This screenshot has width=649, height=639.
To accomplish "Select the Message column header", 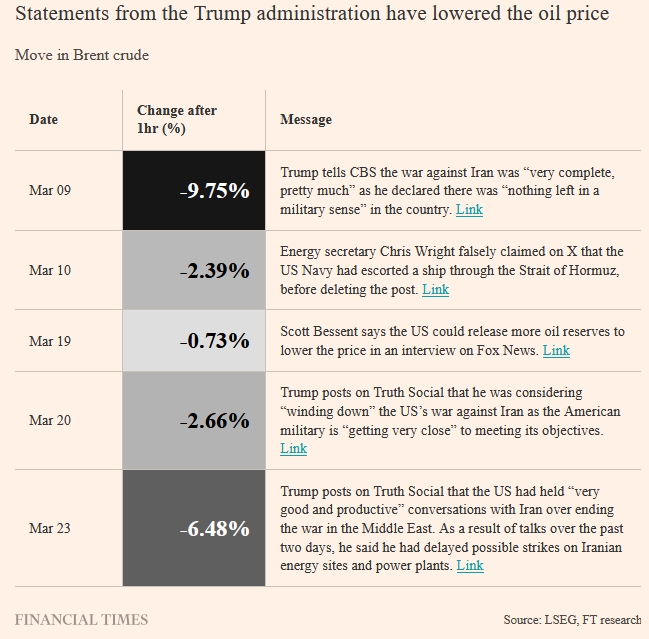I will click(306, 120).
